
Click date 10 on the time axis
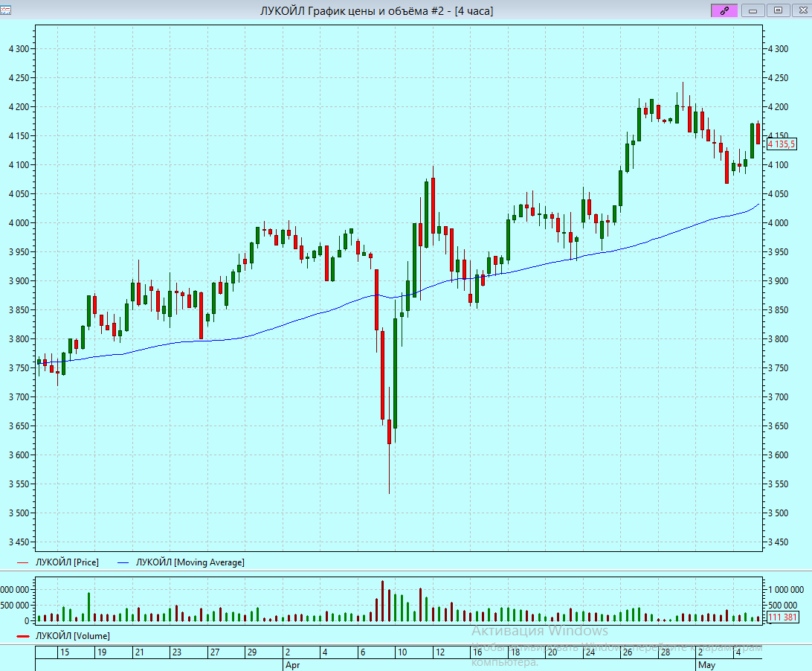(x=402, y=652)
